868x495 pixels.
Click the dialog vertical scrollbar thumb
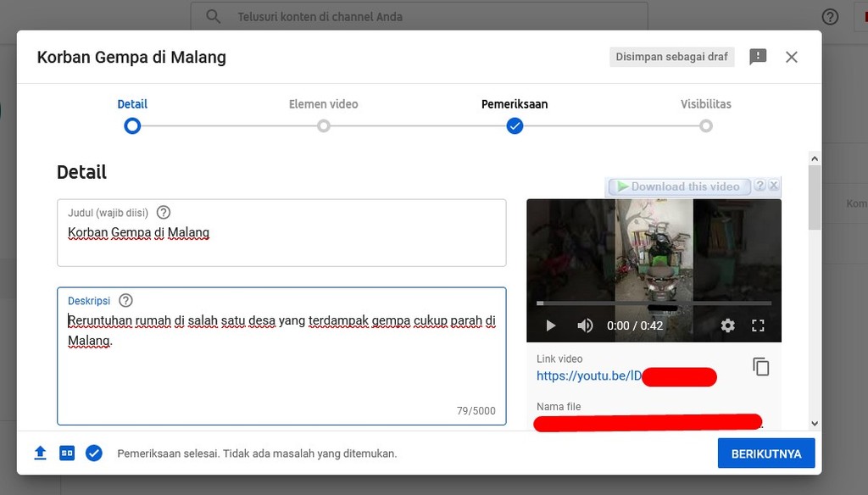pos(815,197)
